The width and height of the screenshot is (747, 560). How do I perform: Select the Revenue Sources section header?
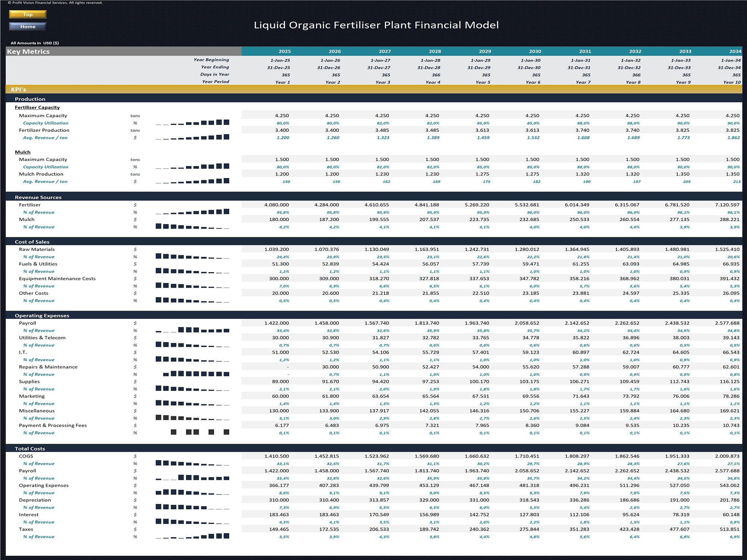click(38, 197)
